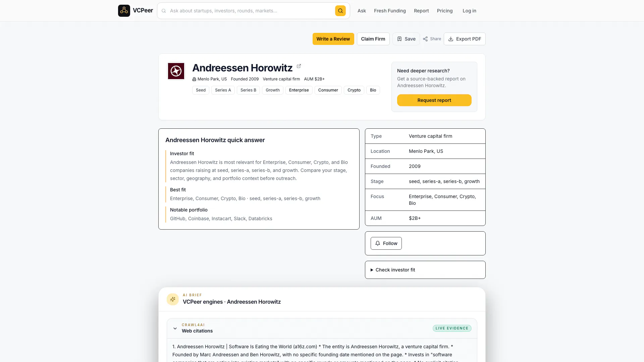
Task: Share this firm profile
Action: point(432,39)
